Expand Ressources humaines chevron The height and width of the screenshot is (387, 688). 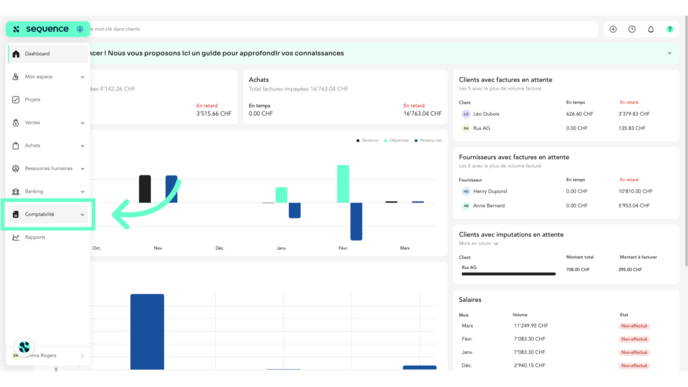[x=82, y=168]
